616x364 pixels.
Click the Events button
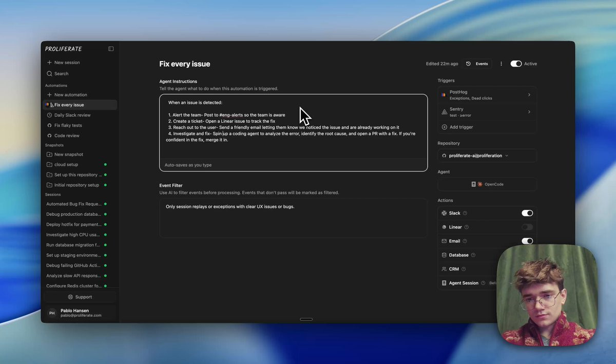[477, 64]
